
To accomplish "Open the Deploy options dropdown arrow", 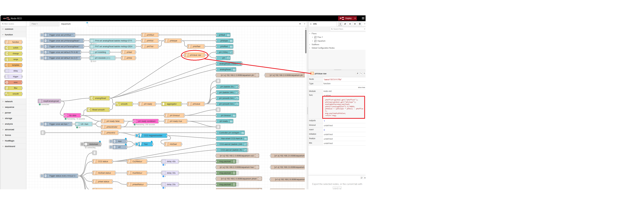I will tap(355, 18).
